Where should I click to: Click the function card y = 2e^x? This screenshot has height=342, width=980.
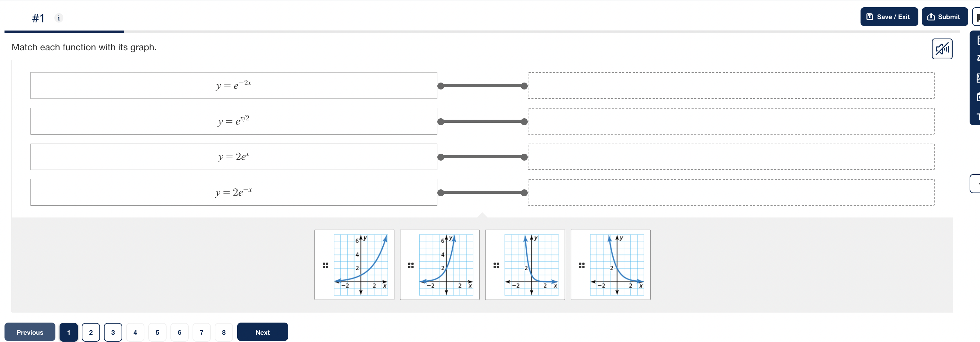tap(234, 156)
